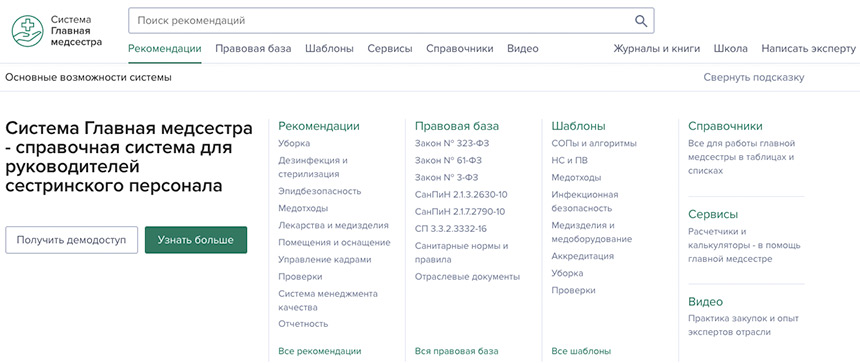
Task: Click the Система Главная медсестра logo
Action: [57, 31]
